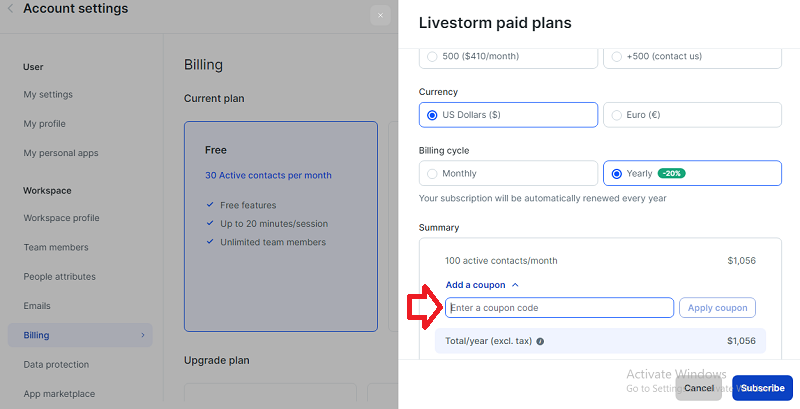Click Up to 20 minutes/session item

pyautogui.click(x=274, y=224)
